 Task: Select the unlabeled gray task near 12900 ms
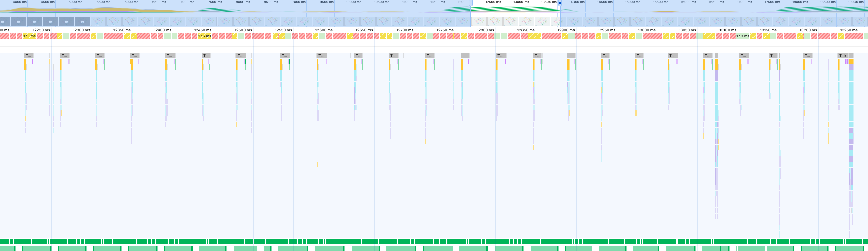pos(571,56)
